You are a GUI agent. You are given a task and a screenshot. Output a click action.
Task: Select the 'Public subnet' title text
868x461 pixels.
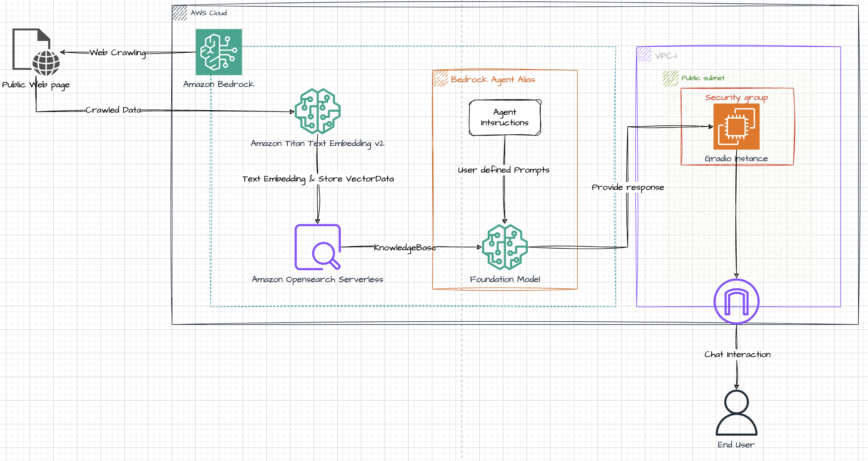[x=703, y=78]
